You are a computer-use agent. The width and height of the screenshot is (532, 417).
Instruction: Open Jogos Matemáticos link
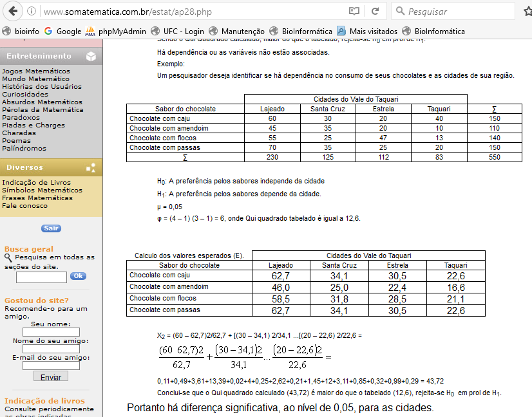point(36,71)
